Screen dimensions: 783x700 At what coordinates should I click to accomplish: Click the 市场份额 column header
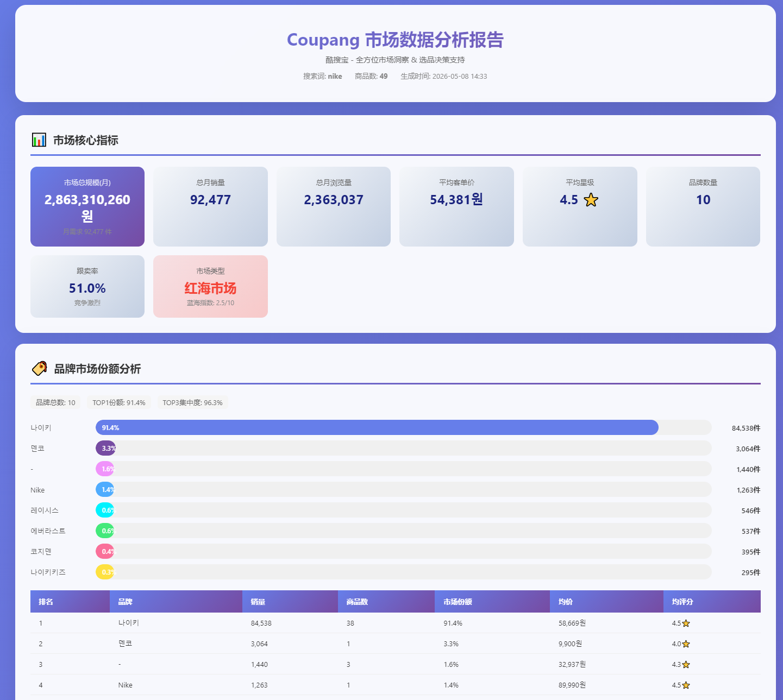tap(492, 602)
